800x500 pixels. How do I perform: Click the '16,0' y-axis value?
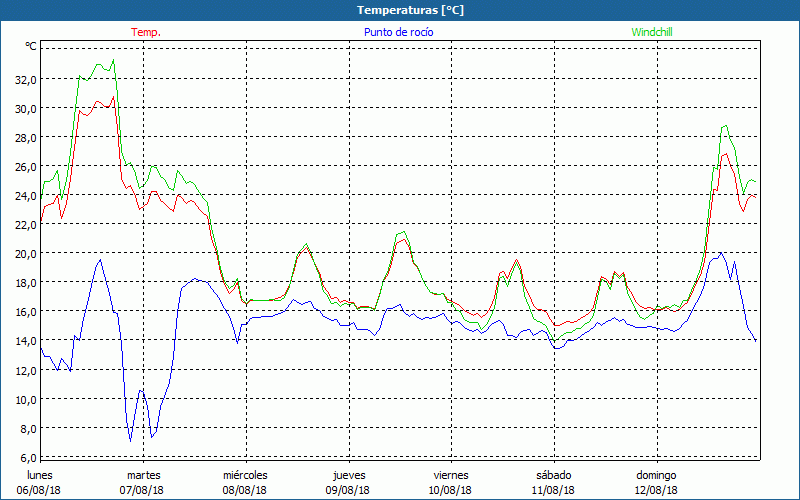pyautogui.click(x=26, y=312)
